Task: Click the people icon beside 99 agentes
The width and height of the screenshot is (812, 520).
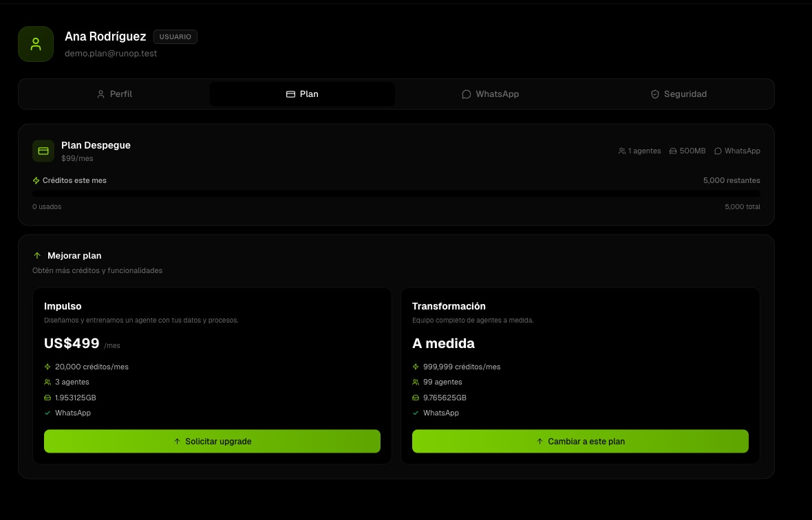Action: pyautogui.click(x=416, y=382)
